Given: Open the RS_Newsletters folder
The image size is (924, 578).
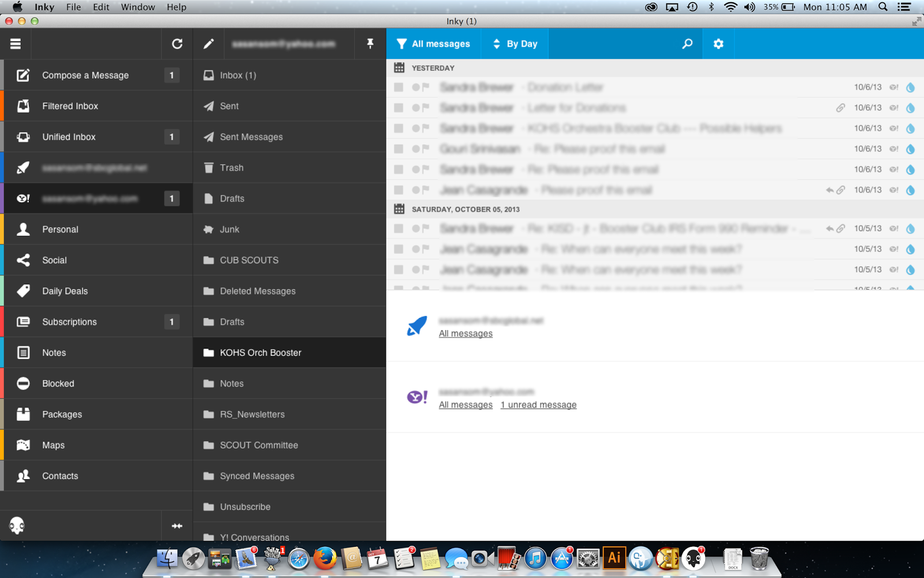Looking at the screenshot, I should (289, 414).
